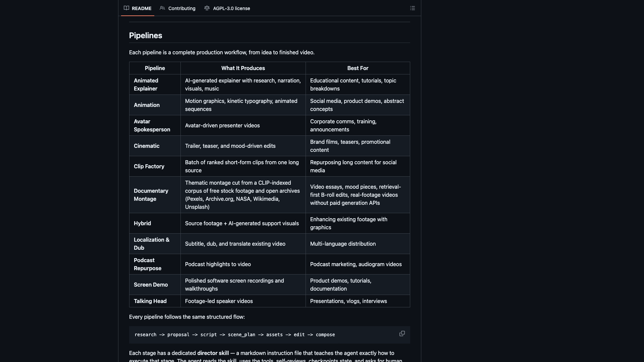The image size is (644, 362).
Task: Click the Cinematic pipeline name
Action: 147,146
